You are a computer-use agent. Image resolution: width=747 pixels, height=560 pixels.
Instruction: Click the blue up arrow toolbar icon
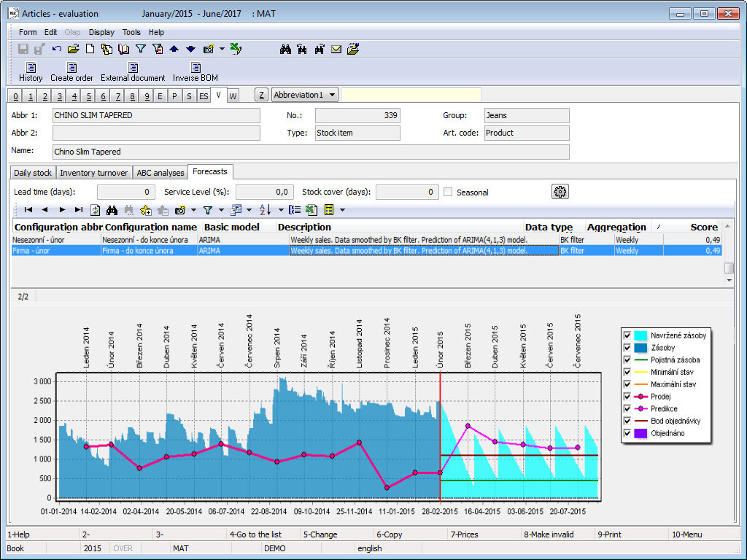click(x=174, y=50)
